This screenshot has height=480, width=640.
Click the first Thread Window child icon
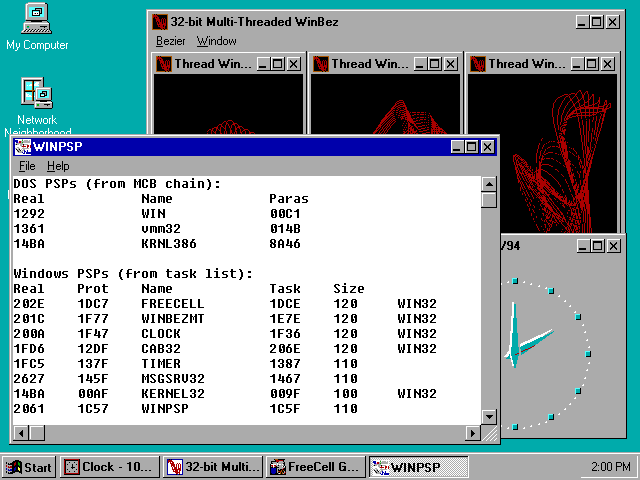164,63
